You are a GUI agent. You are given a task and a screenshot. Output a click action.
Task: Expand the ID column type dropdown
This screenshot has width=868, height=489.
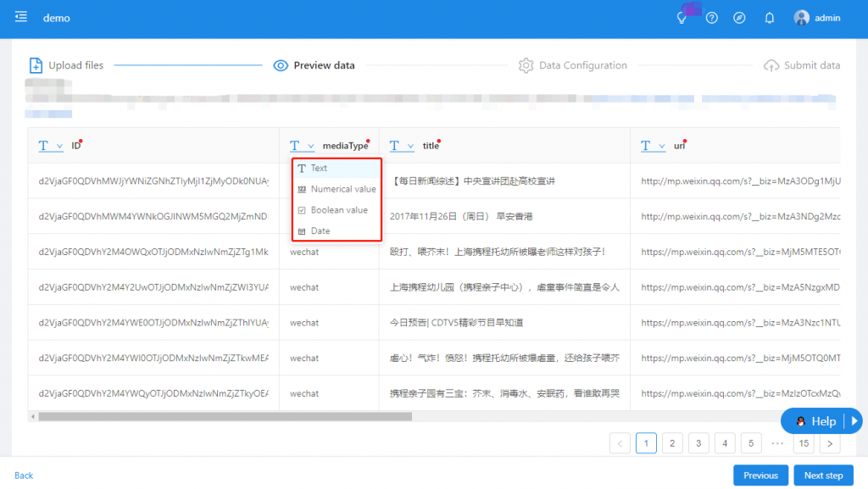(x=51, y=146)
